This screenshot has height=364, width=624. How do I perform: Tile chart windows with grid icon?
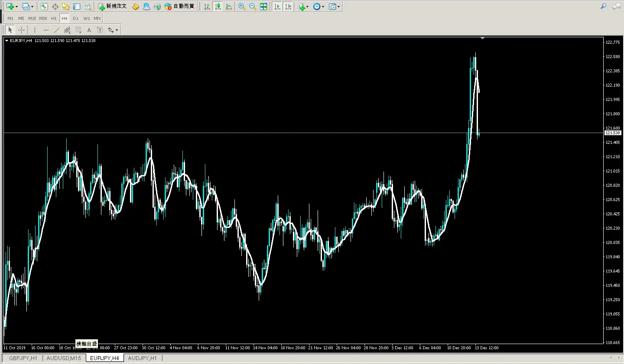(x=263, y=6)
